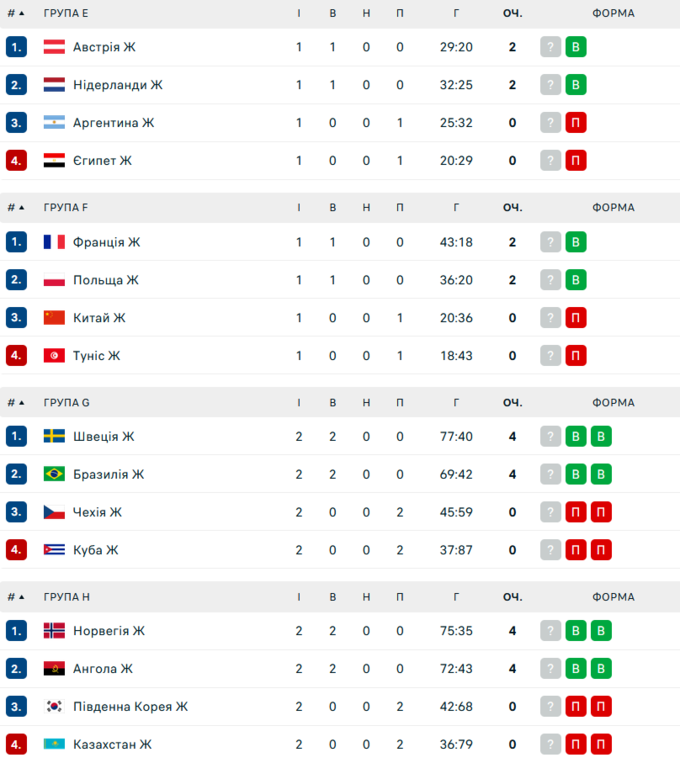Click the red П form badge for Єгипет Ж
The height and width of the screenshot is (763, 680).
(576, 161)
